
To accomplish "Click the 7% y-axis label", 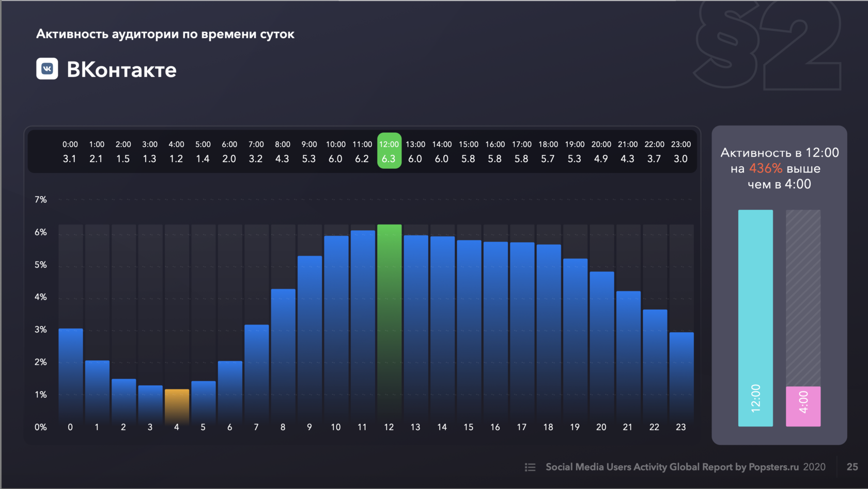I will 41,199.
